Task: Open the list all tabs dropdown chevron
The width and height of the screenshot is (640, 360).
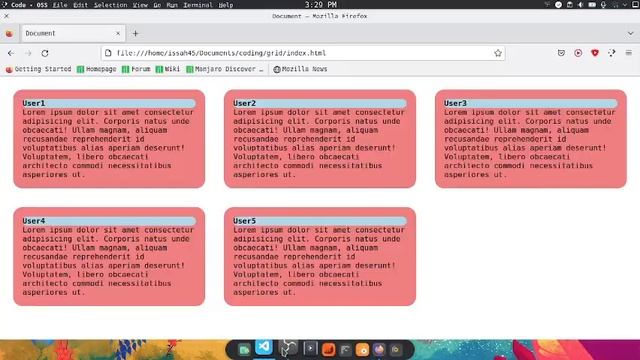Action: (x=630, y=33)
